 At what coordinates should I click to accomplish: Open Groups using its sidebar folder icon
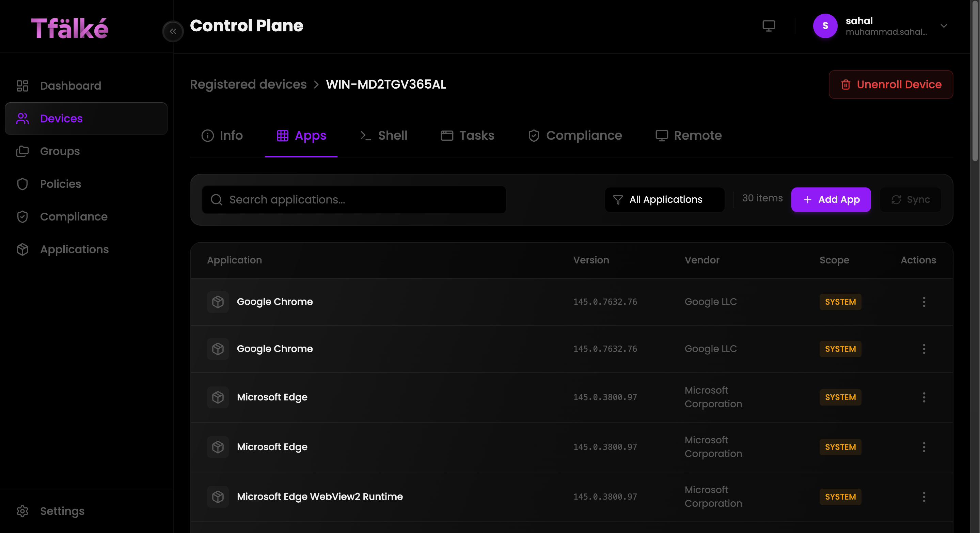click(x=22, y=151)
